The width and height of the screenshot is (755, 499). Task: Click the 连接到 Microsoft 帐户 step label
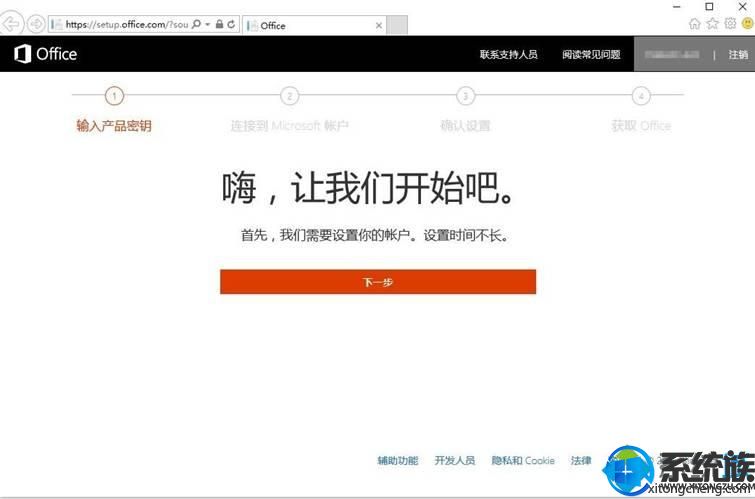point(289,126)
